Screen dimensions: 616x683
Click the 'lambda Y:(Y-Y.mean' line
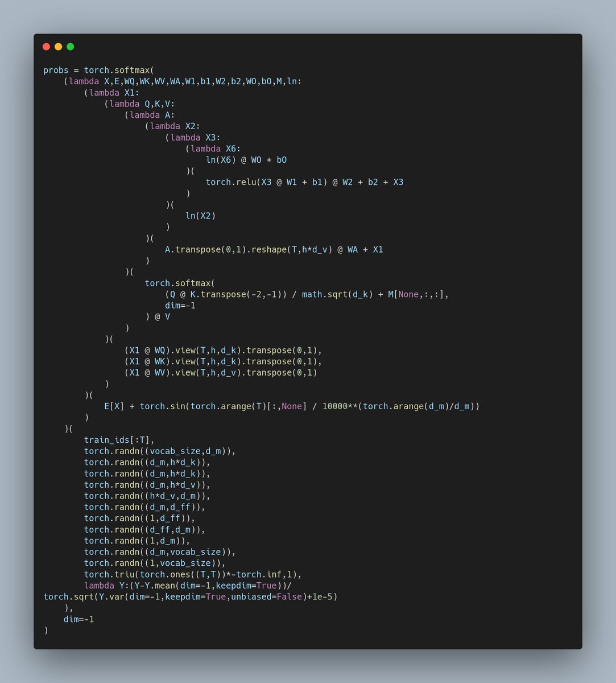pos(188,586)
